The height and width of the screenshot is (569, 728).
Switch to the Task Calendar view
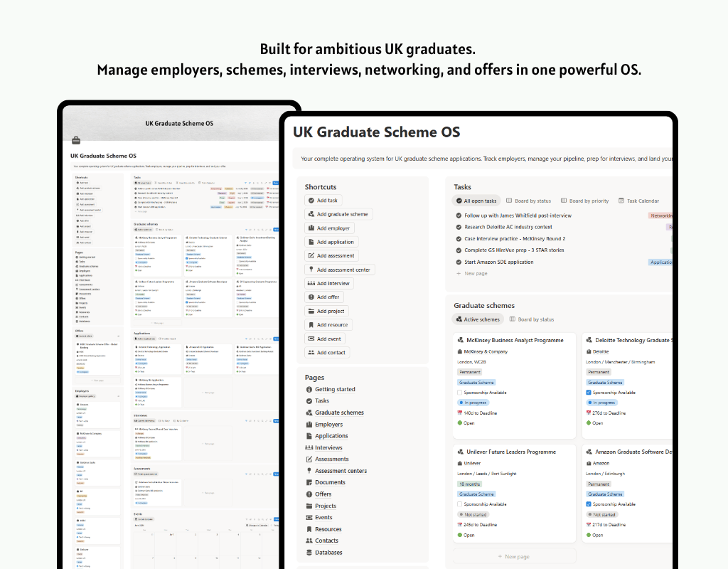point(638,201)
